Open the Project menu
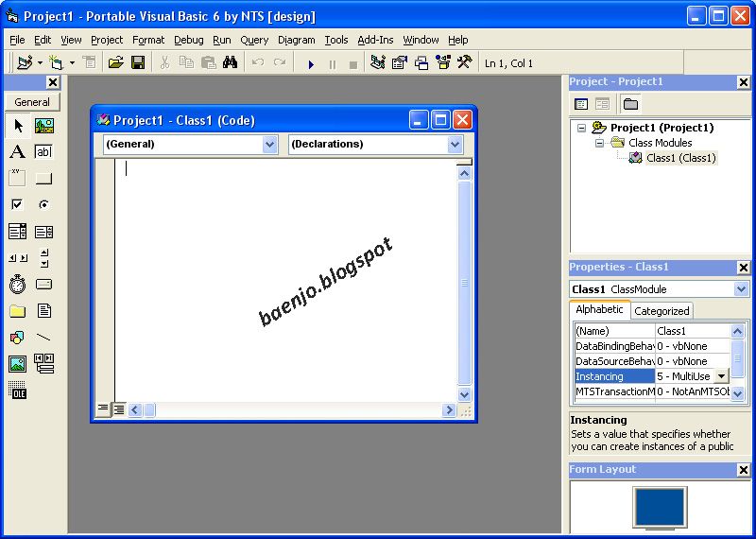Screen dimensions: 756x539 pyautogui.click(x=107, y=40)
